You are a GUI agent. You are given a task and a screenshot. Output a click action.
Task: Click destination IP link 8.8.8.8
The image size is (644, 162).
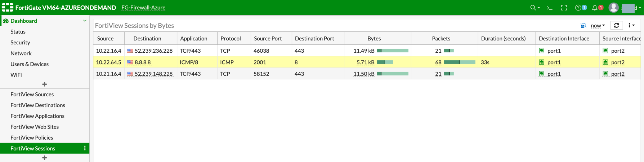[143, 62]
